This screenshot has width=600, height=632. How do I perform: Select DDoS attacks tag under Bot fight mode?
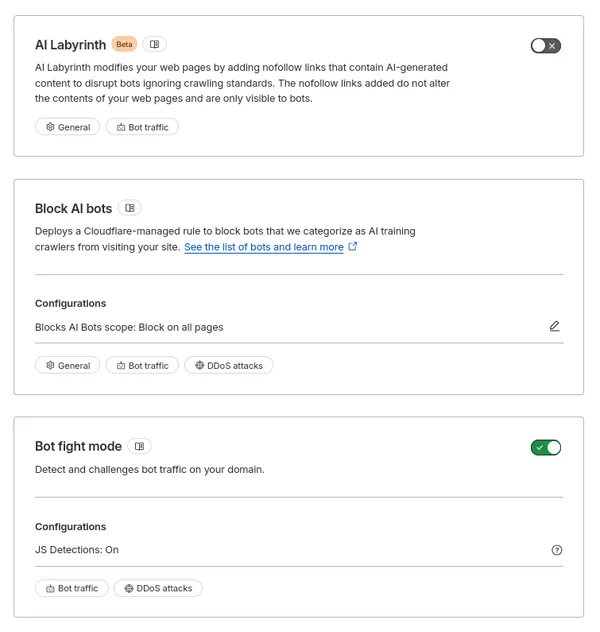click(x=158, y=588)
